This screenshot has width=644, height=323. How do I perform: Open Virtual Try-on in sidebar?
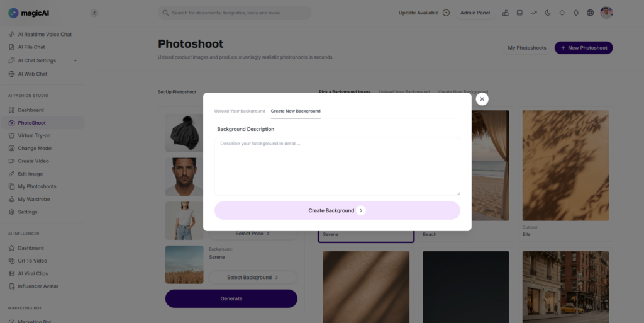tap(34, 135)
